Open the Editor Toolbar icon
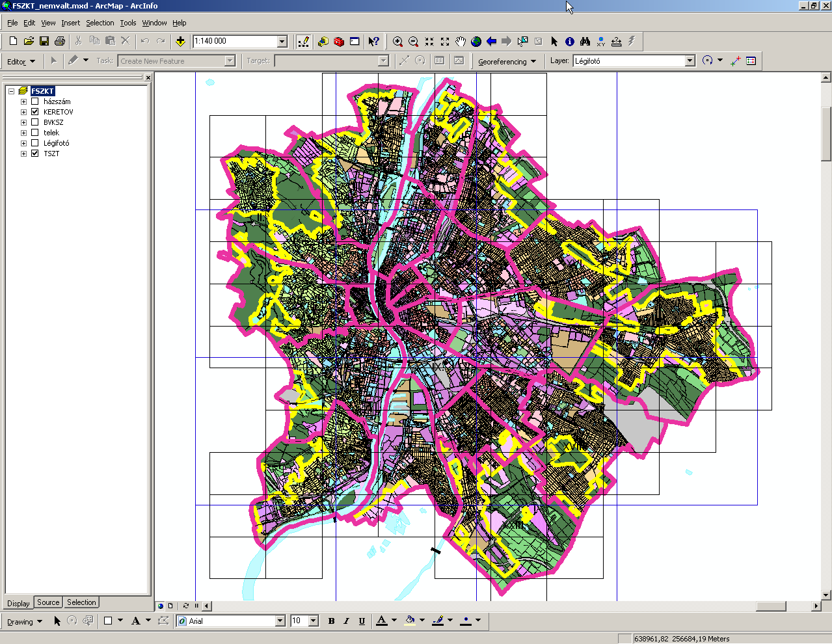This screenshot has height=644, width=832. pyautogui.click(x=303, y=41)
